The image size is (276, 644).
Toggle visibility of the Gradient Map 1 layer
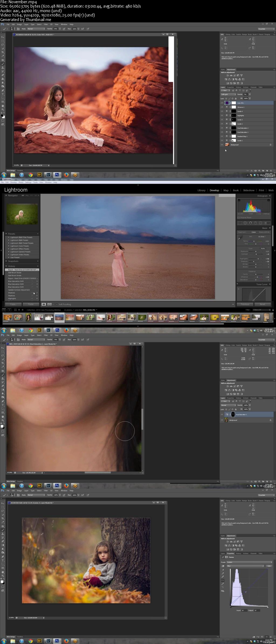pyautogui.click(x=222, y=136)
